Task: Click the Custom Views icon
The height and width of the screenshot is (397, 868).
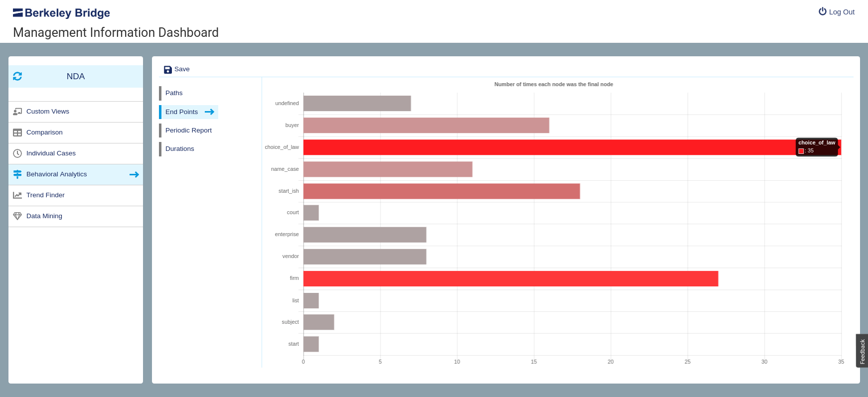Action: 17,112
